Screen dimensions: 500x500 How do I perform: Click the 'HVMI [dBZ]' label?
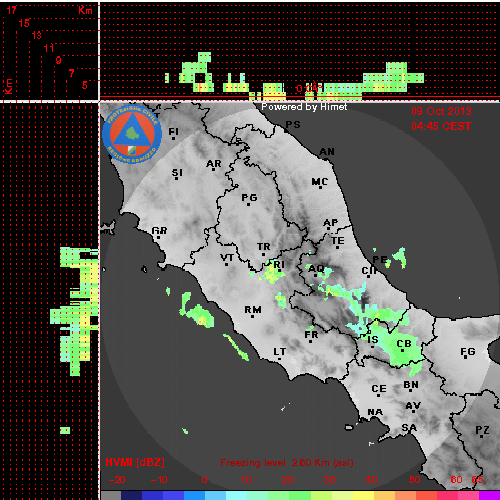135,462
